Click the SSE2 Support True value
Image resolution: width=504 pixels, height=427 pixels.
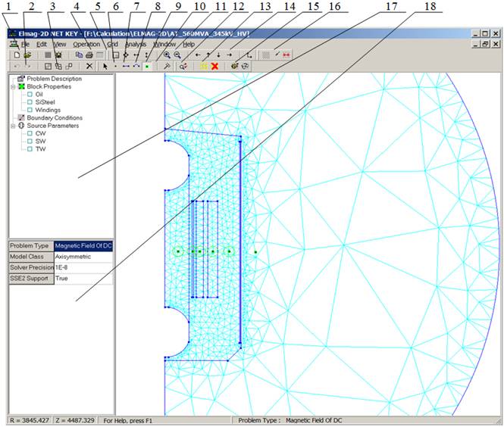click(x=83, y=279)
